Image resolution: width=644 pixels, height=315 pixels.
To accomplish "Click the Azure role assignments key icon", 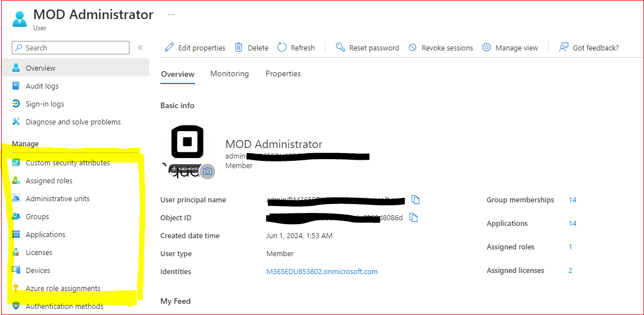I will [x=16, y=288].
